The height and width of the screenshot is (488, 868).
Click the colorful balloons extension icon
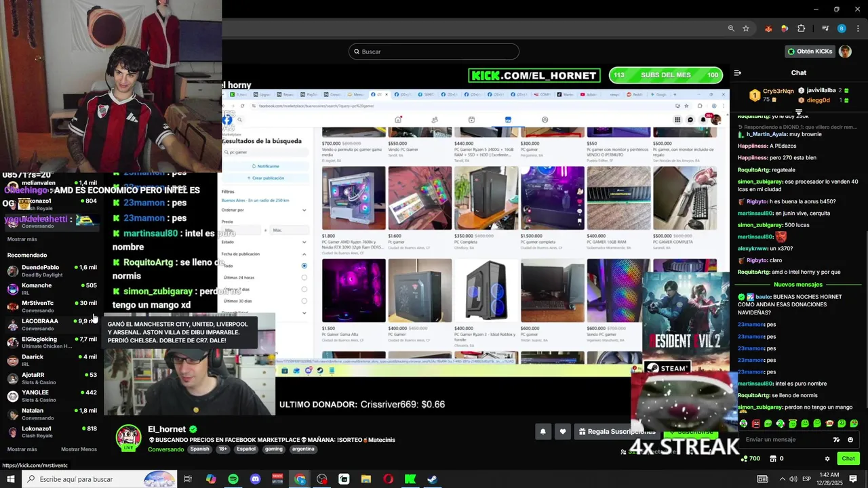tap(785, 28)
